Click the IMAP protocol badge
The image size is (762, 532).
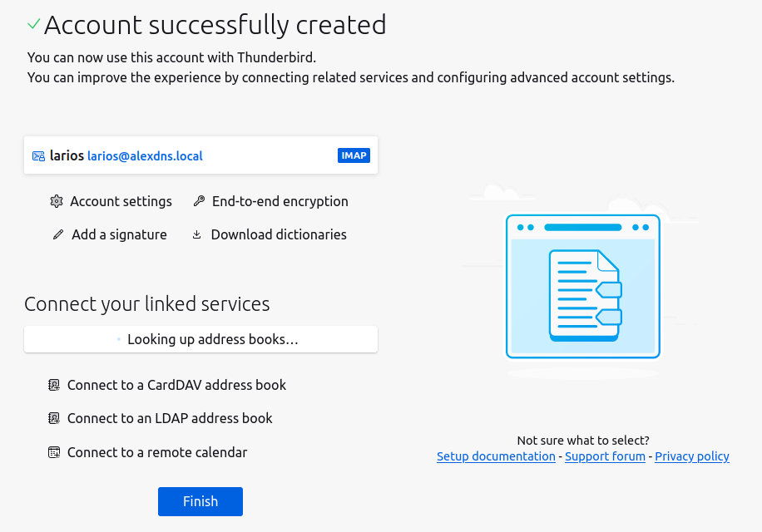(354, 155)
